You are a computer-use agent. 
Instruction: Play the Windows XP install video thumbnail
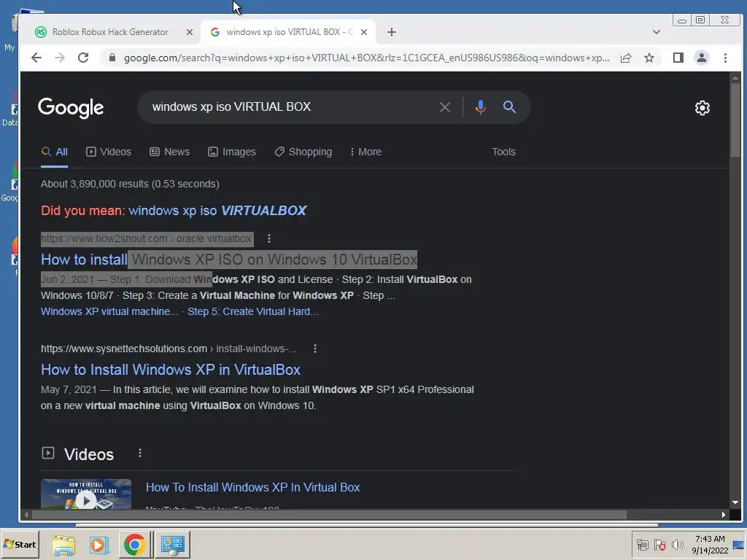point(86,494)
